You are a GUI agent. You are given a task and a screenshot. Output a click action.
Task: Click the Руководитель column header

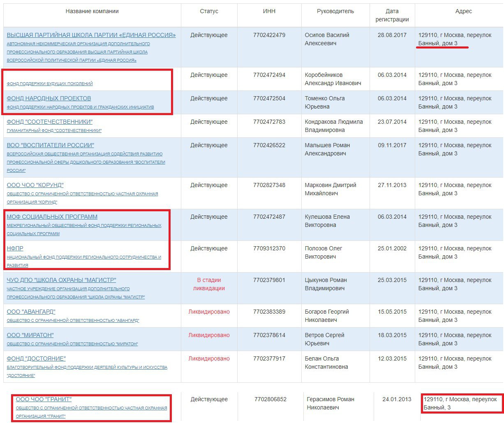coord(335,11)
